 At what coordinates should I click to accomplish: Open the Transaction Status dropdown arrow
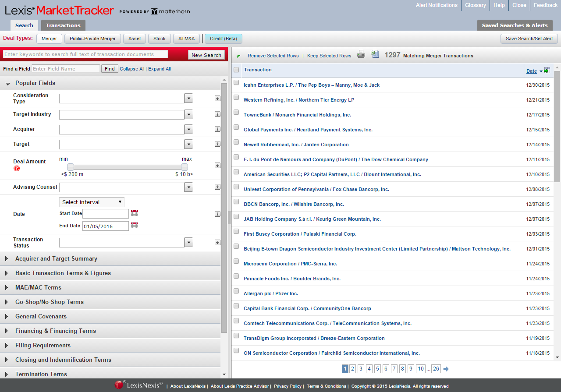188,243
